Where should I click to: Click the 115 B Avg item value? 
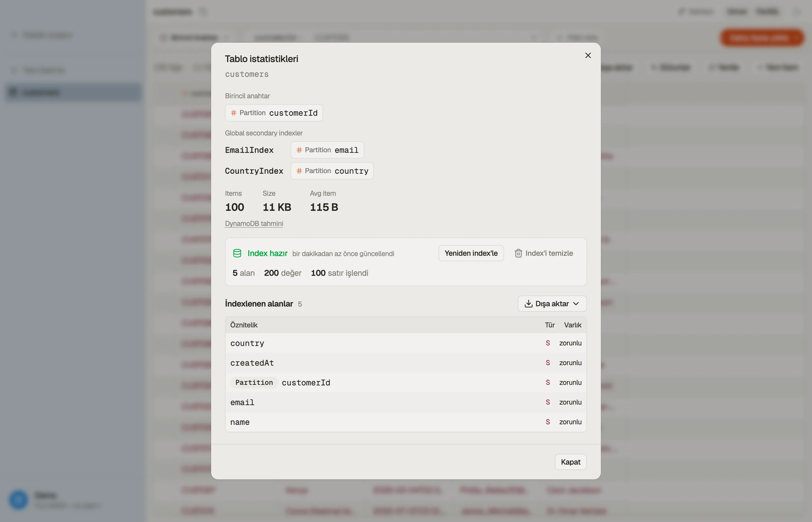click(324, 207)
